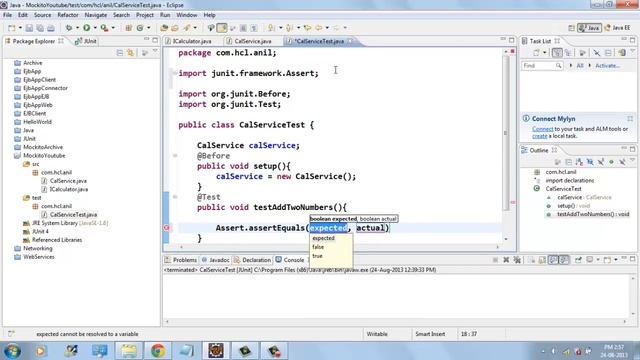Viewport: 640px width, 360px height.
Task: Collapse the import fold marker in editor
Action: (175, 73)
